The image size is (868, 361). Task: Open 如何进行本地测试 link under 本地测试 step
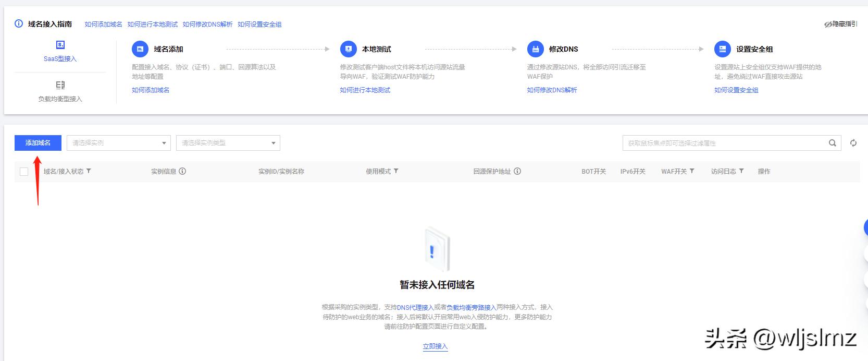[365, 90]
